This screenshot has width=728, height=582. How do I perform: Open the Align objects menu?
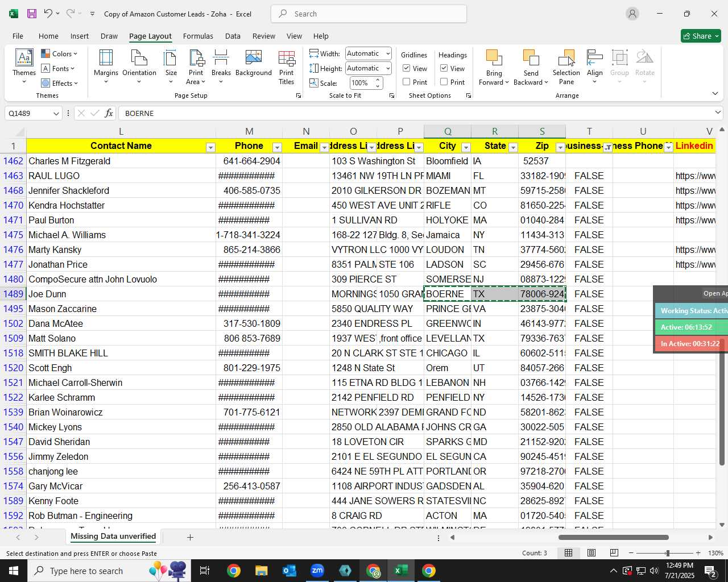click(595, 66)
